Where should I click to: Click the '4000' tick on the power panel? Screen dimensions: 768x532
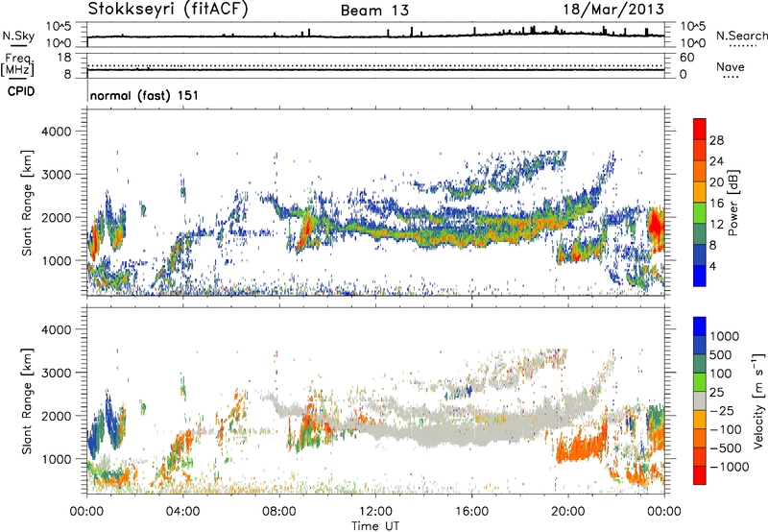pyautogui.click(x=56, y=132)
